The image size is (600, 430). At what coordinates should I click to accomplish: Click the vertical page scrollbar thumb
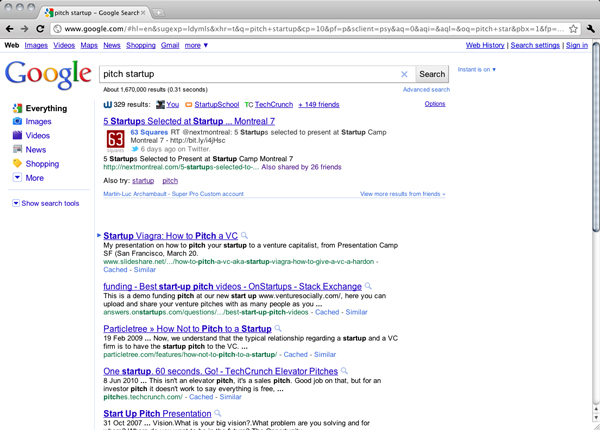pos(596,137)
